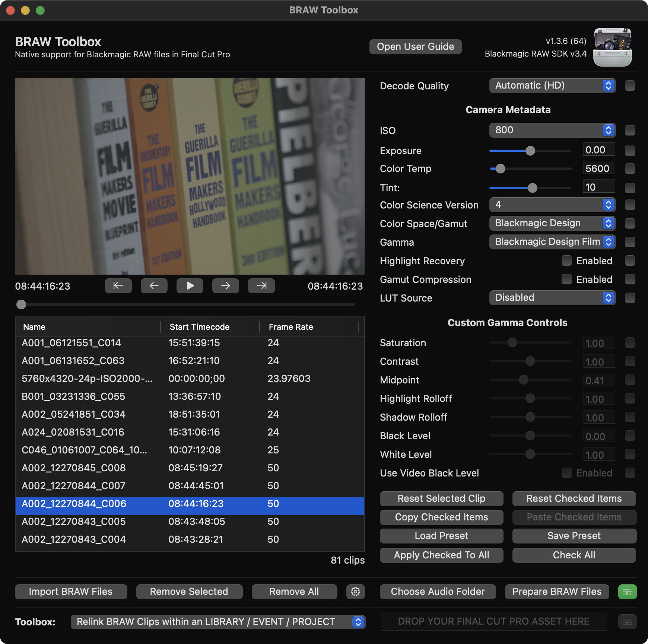Click the Color Temp value field

[598, 169]
